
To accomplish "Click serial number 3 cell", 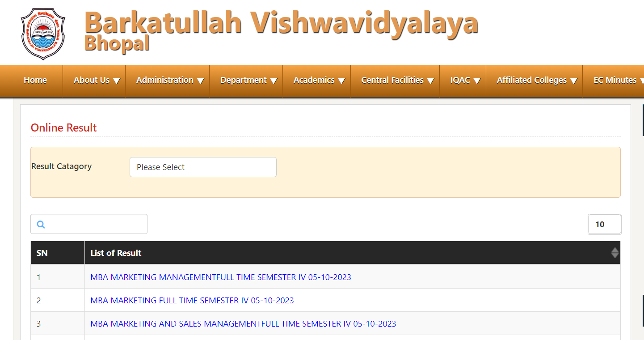I will pyautogui.click(x=58, y=323).
